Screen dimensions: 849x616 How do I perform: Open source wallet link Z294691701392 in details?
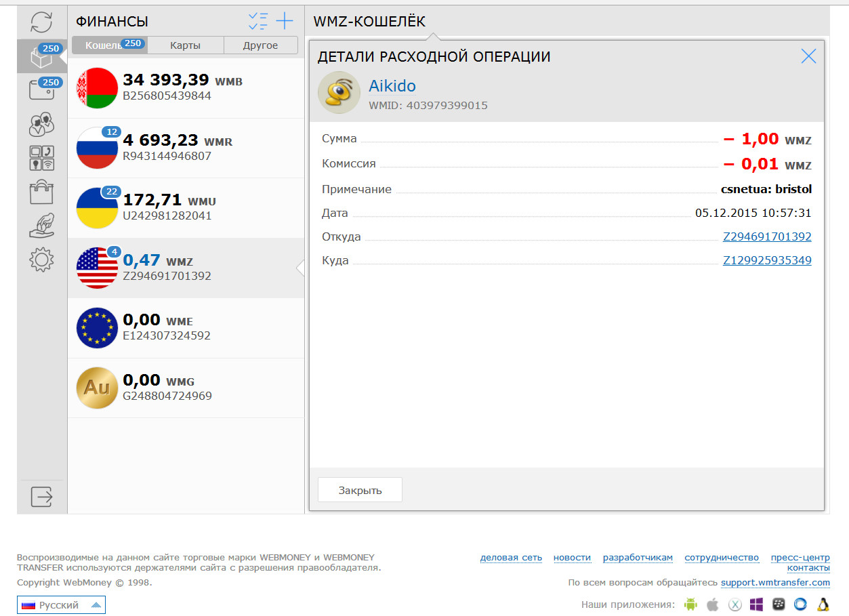coord(767,237)
